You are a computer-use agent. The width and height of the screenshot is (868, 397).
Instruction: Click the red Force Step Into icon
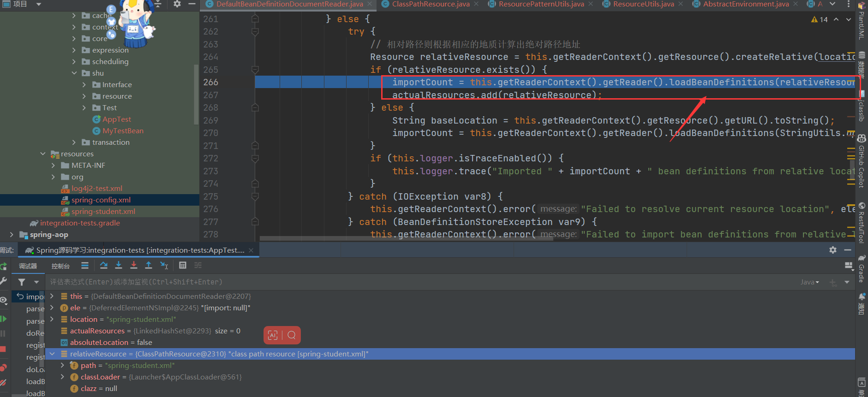tap(134, 265)
